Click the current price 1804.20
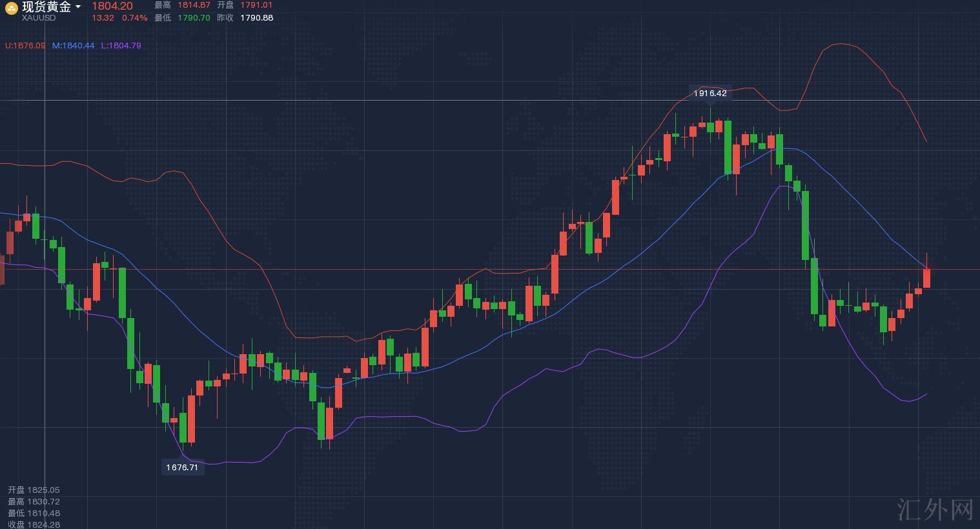Viewport: 980px width, 529px height. 112,6
